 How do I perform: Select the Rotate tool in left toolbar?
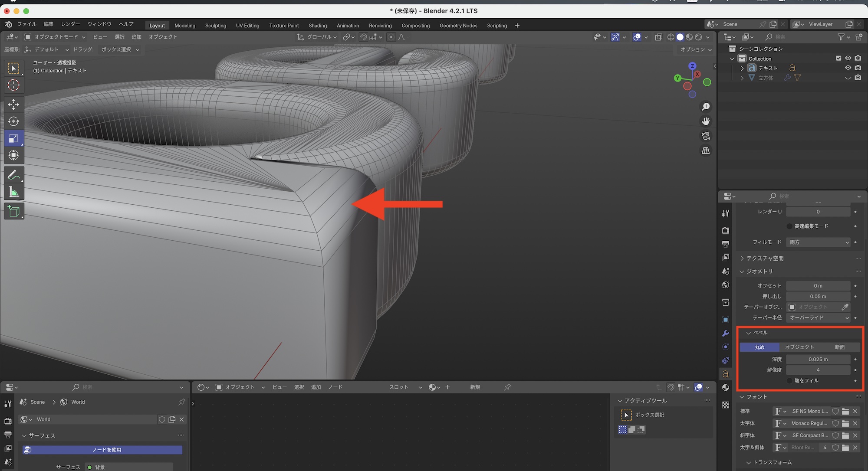tap(13, 121)
